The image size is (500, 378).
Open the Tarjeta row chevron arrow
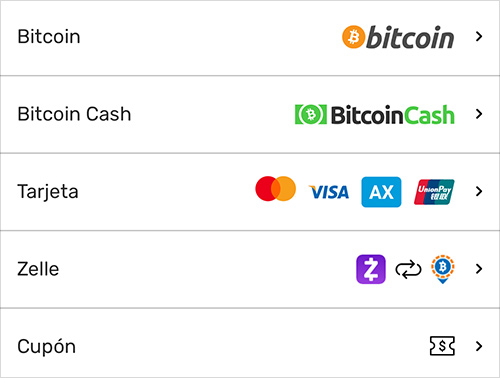click(479, 191)
